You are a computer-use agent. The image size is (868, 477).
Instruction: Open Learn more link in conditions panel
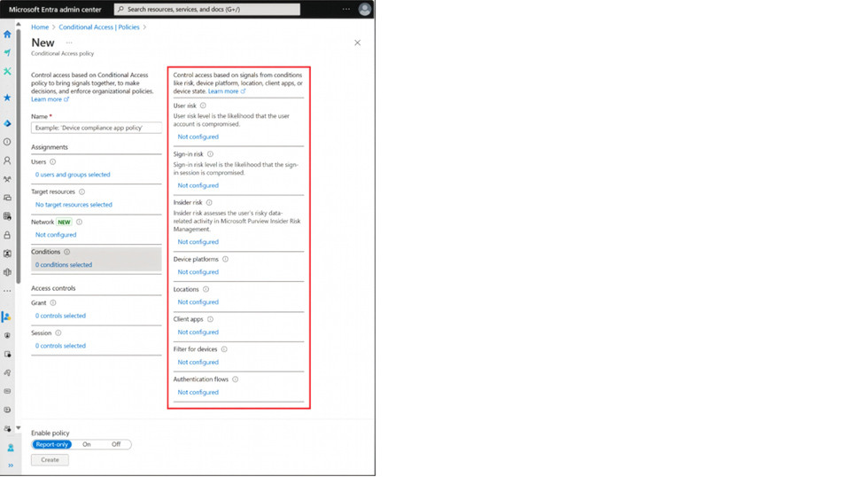pos(227,91)
